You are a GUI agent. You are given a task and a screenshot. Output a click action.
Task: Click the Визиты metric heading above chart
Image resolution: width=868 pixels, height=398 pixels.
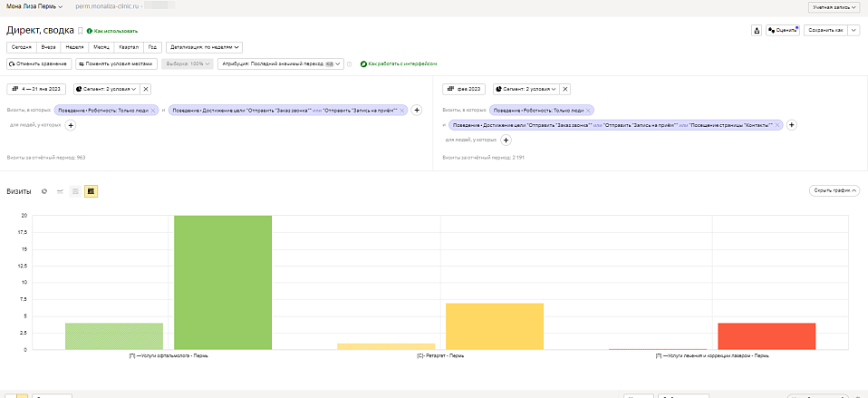19,191
